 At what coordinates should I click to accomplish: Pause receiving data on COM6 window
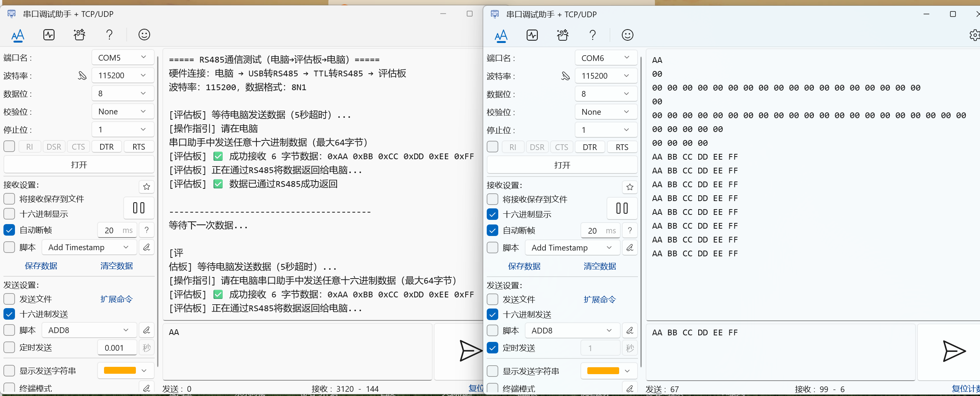click(621, 208)
